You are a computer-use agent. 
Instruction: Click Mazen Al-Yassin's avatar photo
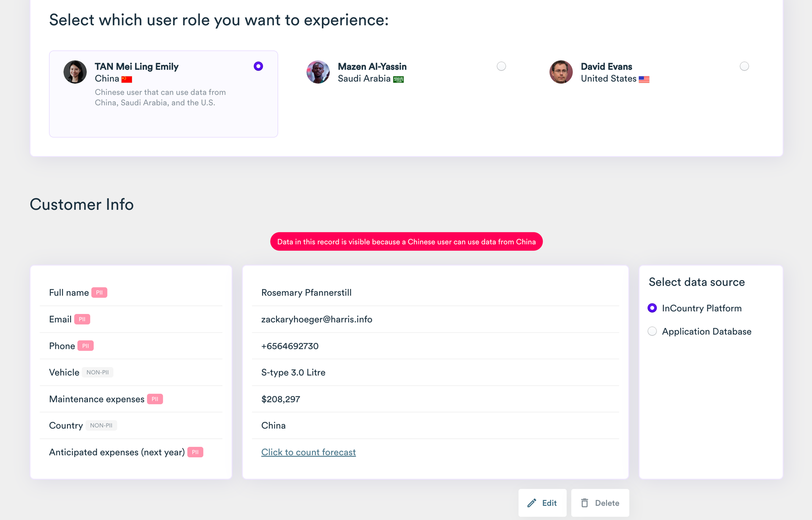pyautogui.click(x=318, y=72)
